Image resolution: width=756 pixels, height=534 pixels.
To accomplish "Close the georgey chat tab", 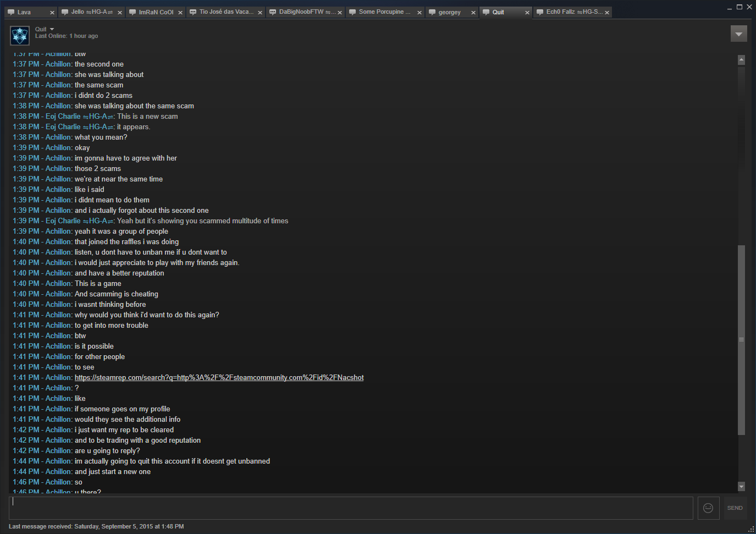I will [x=473, y=13].
